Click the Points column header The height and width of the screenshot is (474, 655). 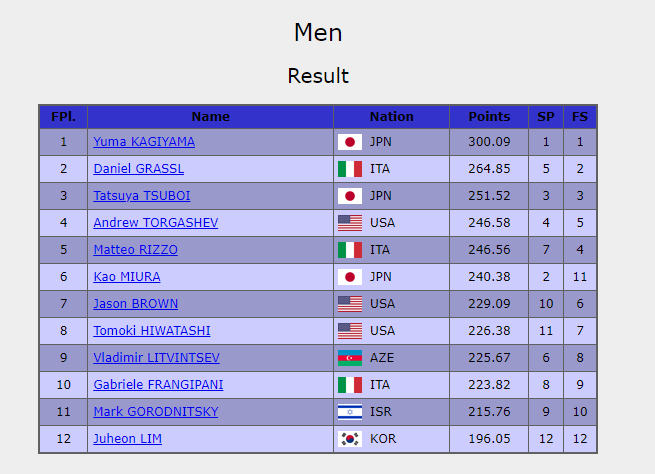(488, 116)
